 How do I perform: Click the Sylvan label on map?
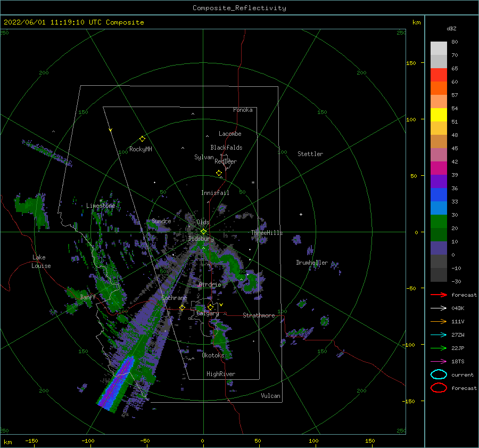pos(204,157)
